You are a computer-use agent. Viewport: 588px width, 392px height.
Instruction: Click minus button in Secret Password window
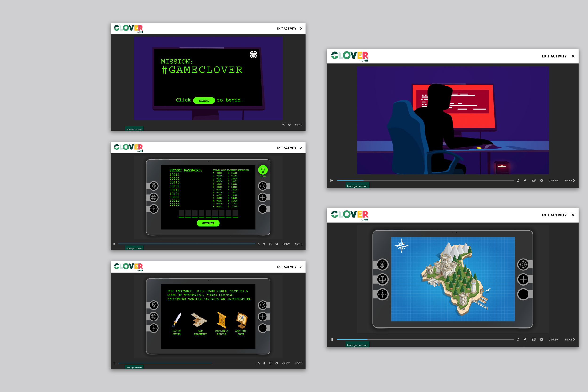pos(262,209)
